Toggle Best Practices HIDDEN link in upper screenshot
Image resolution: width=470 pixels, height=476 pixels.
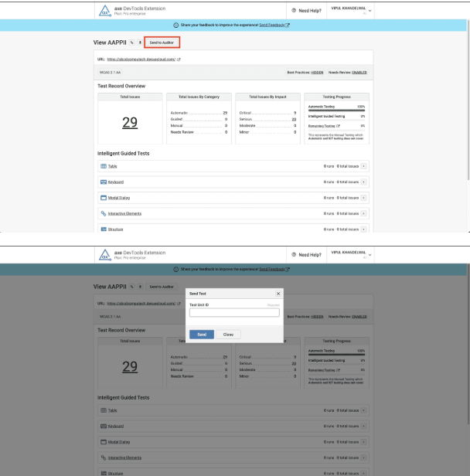pos(317,72)
